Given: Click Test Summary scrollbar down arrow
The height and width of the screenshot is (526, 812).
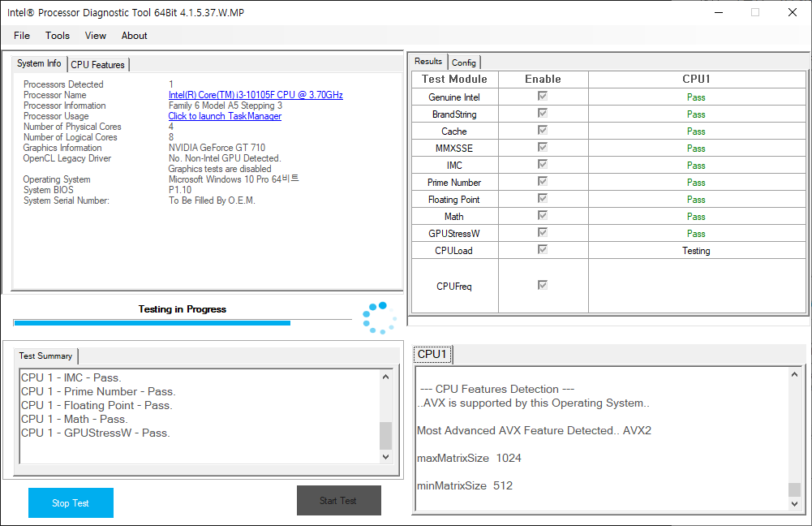Looking at the screenshot, I should tap(385, 456).
